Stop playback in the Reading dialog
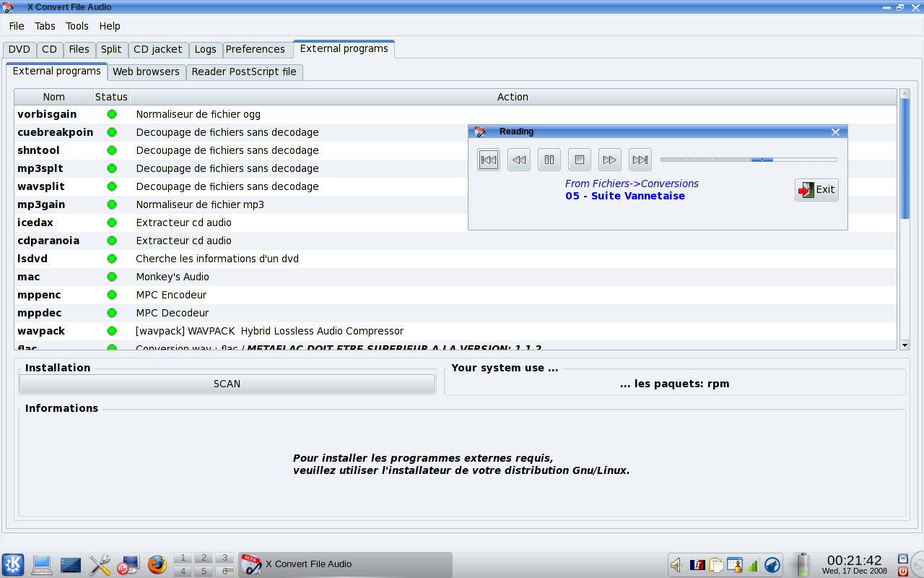 [x=580, y=160]
